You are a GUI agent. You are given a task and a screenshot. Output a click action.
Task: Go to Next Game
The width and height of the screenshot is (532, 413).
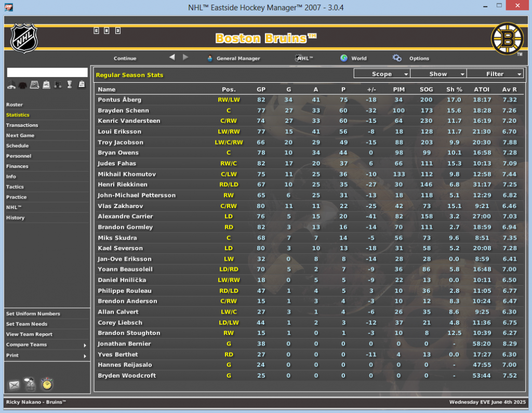point(20,135)
